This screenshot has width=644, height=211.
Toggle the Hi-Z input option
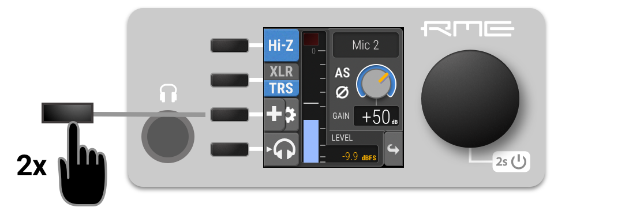point(281,45)
